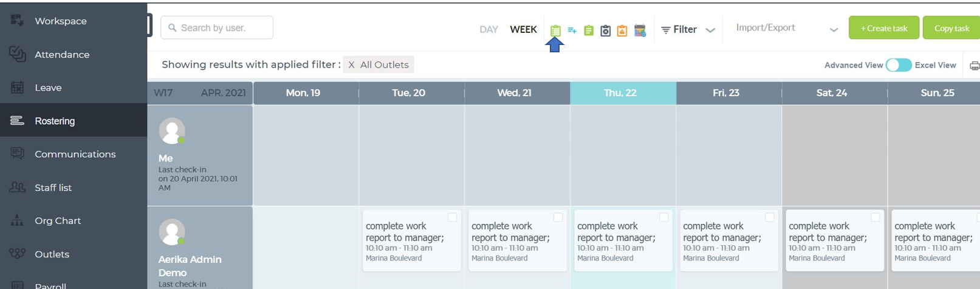Open the Import/Export dropdown
The height and width of the screenshot is (289, 980).
tap(786, 28)
